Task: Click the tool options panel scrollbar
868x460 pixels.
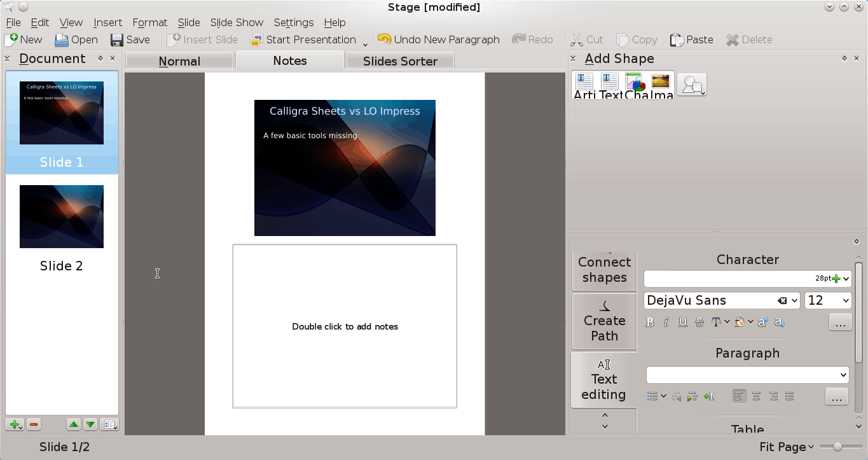Action: [858, 312]
